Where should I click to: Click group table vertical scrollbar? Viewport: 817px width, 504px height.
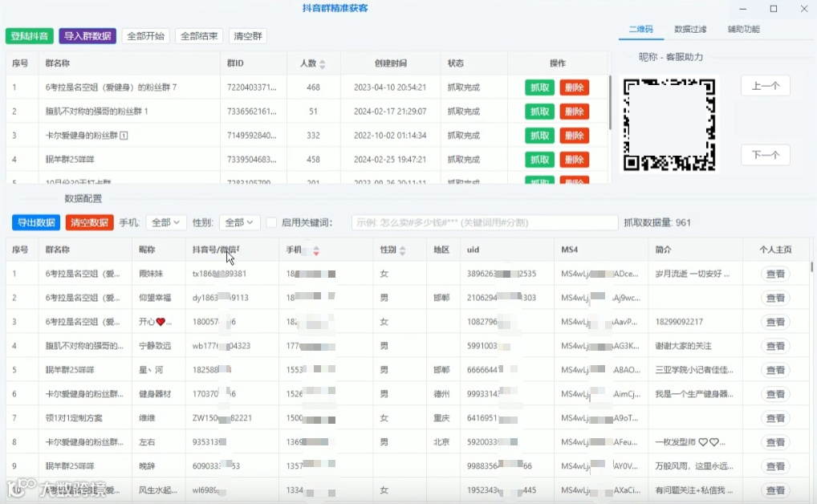[610, 103]
